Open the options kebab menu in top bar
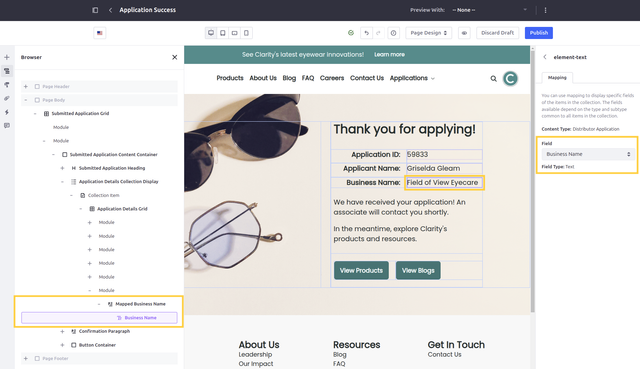Screen dimensions: 640x369 (545, 10)
